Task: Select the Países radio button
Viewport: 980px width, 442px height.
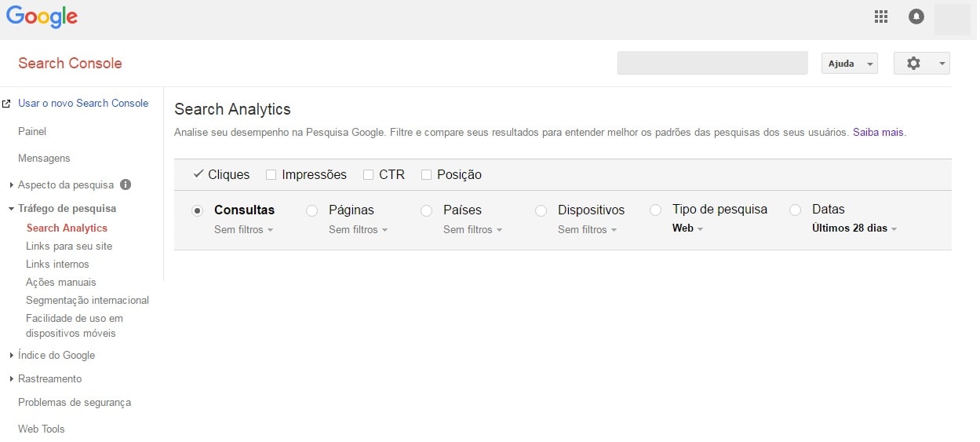Action: (426, 210)
